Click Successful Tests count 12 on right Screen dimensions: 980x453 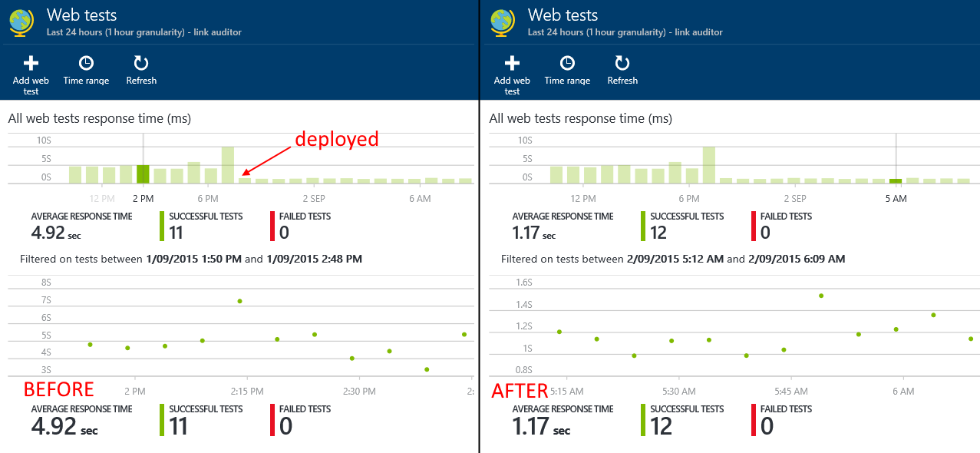658,233
